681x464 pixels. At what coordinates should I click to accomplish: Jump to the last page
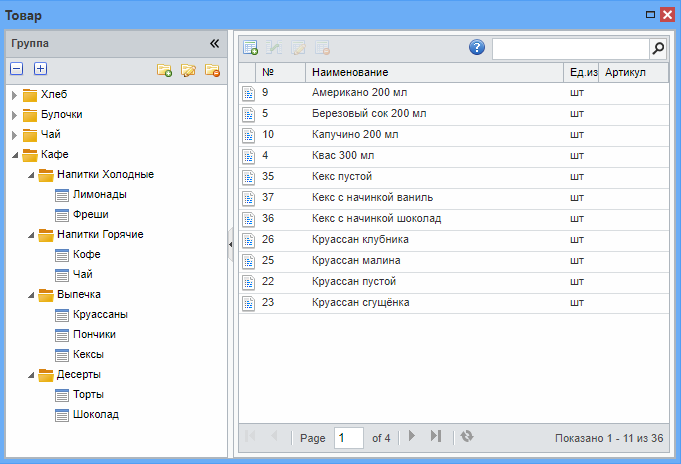click(x=436, y=437)
